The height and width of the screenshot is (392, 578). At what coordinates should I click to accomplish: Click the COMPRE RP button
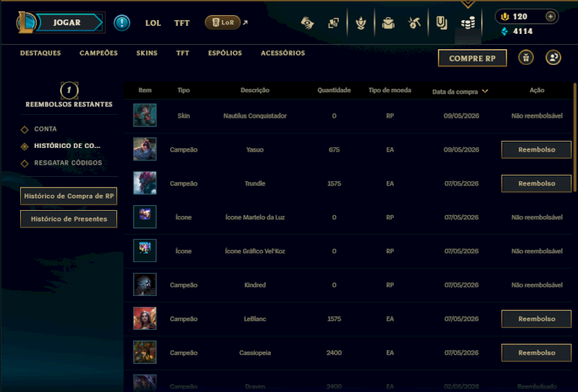473,58
